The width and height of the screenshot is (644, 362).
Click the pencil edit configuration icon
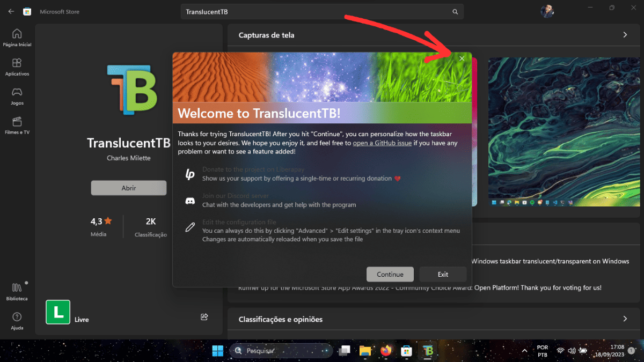(x=190, y=227)
